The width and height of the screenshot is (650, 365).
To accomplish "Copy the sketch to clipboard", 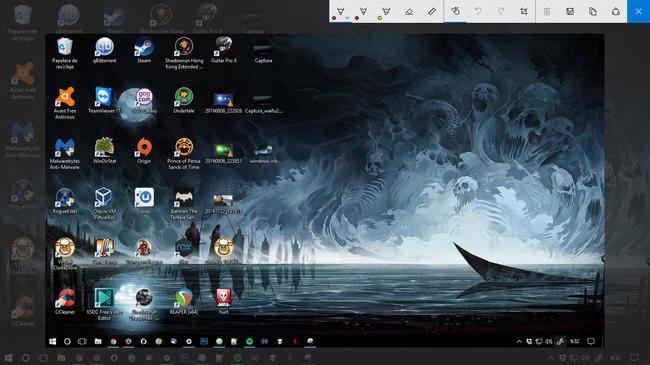I will 593,11.
